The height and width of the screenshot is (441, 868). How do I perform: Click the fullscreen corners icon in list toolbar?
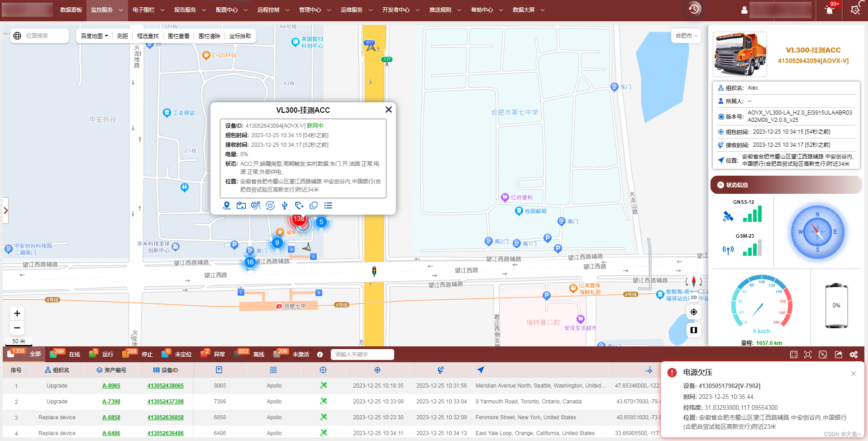pos(794,355)
